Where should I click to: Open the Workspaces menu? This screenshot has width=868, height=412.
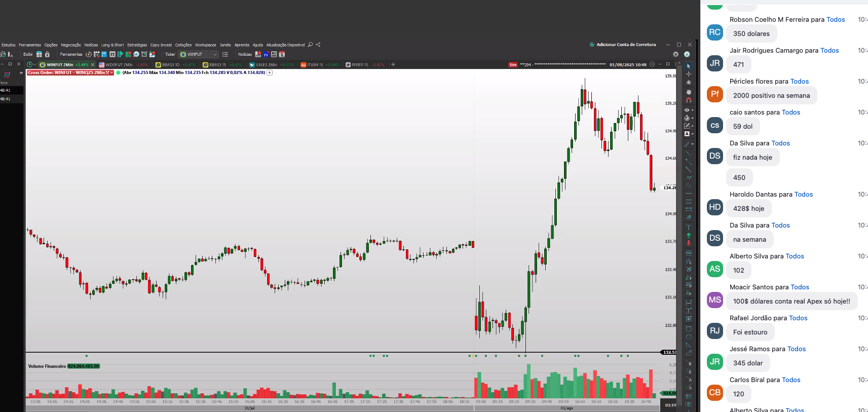pyautogui.click(x=205, y=45)
